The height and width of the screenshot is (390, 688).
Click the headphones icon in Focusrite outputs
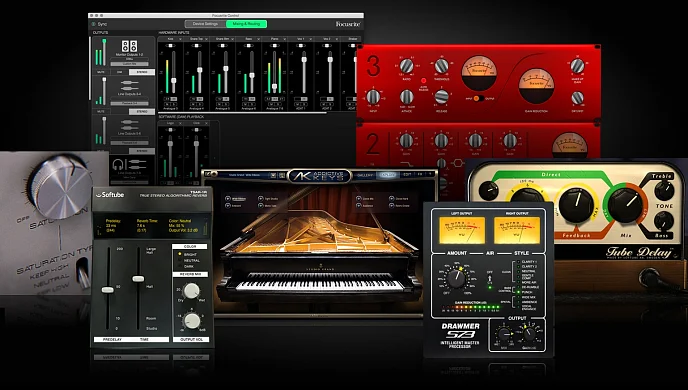click(118, 165)
